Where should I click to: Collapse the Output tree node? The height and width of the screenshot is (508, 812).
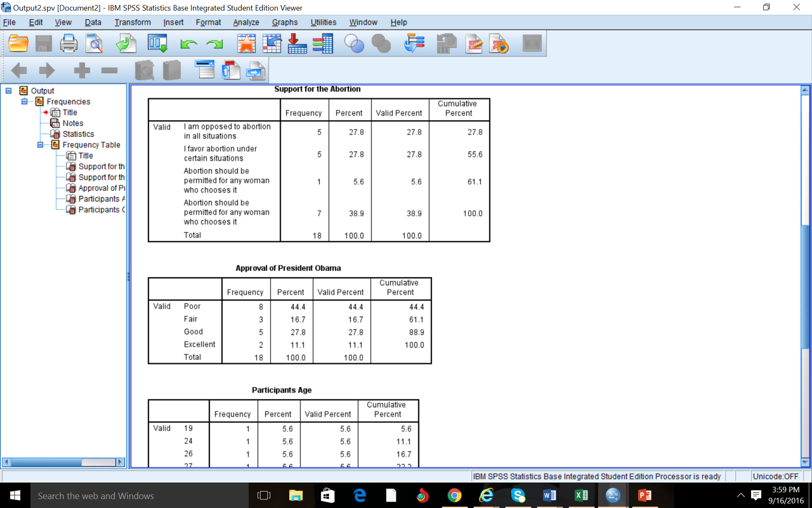point(8,90)
